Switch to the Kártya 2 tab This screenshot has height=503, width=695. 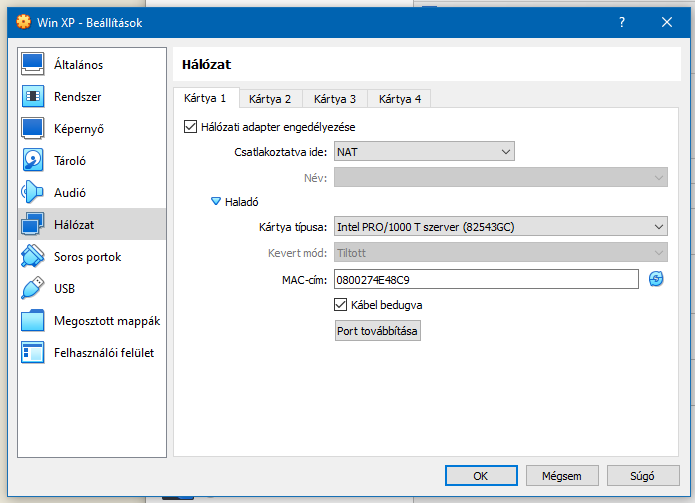coord(270,99)
